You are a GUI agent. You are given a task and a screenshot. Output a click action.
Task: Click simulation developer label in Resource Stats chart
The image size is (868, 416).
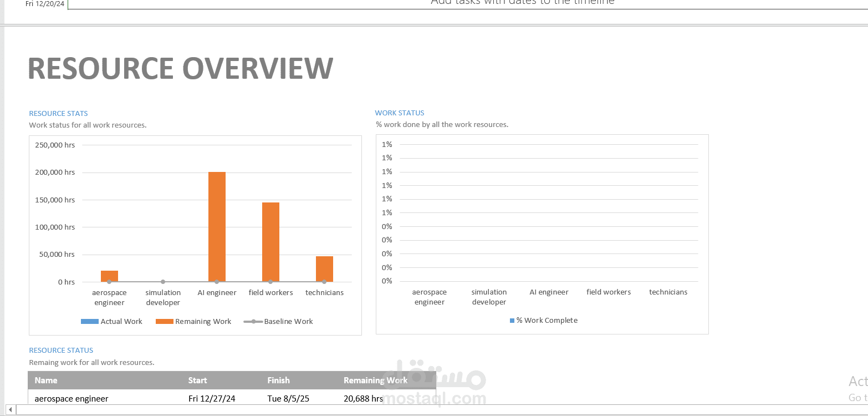(x=163, y=297)
